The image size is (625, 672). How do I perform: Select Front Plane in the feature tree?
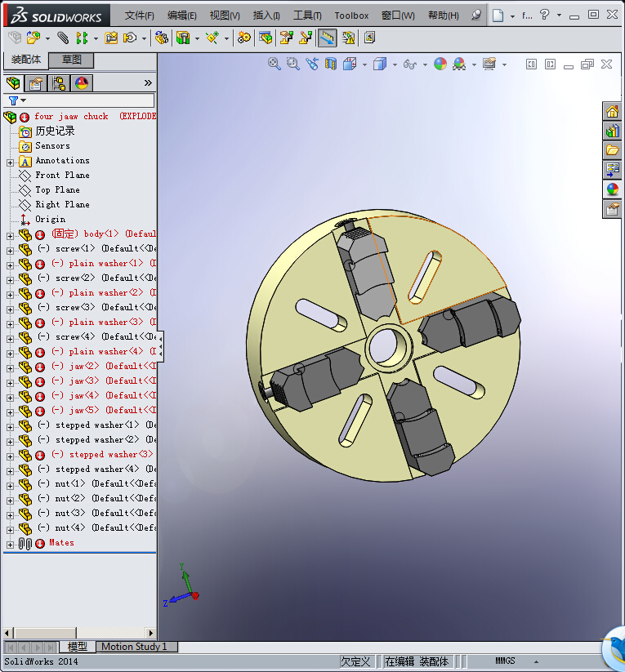62,176
